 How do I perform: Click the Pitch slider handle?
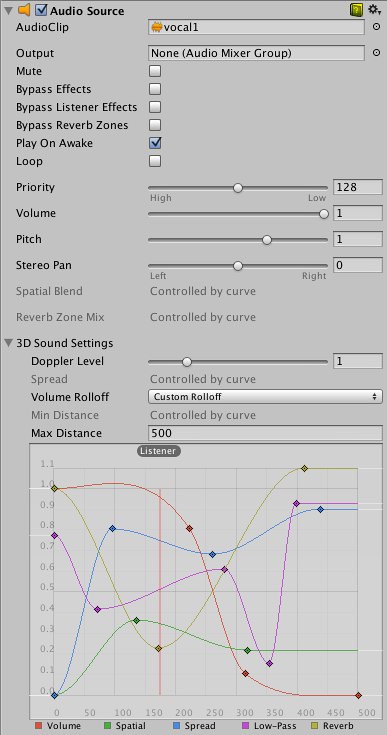point(267,240)
